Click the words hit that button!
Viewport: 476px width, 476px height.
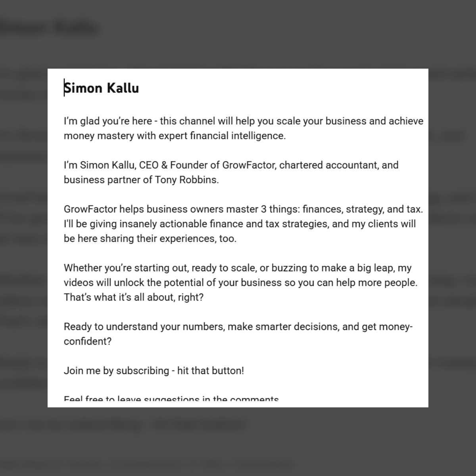click(211, 370)
